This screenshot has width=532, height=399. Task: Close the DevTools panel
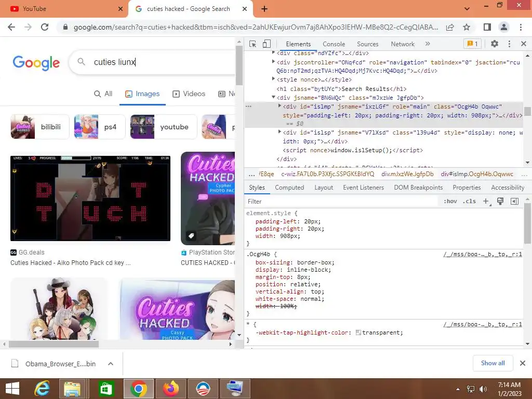[x=524, y=44]
